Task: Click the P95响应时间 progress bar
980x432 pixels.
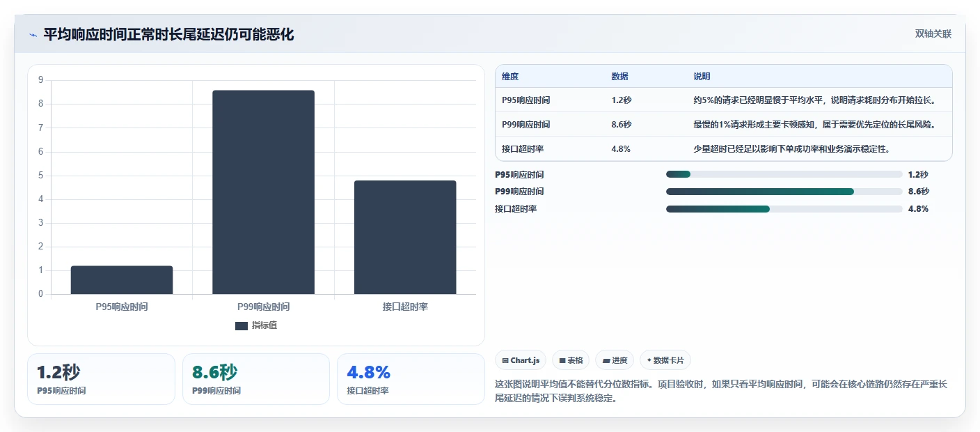Action: point(784,174)
